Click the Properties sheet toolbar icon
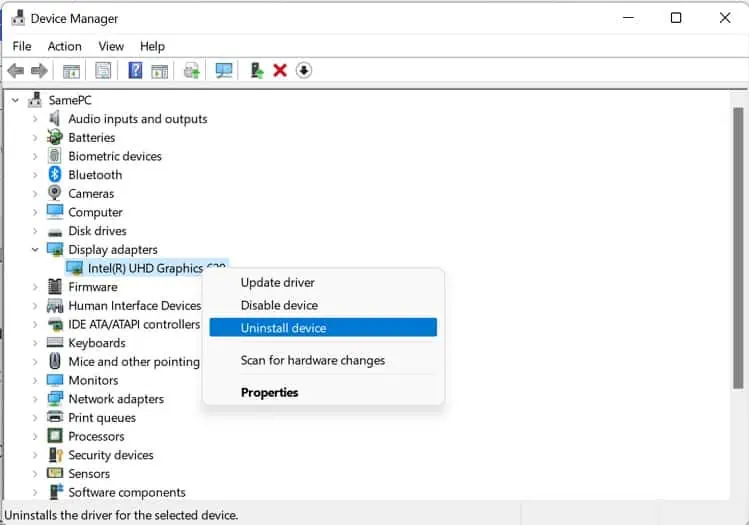 point(102,70)
